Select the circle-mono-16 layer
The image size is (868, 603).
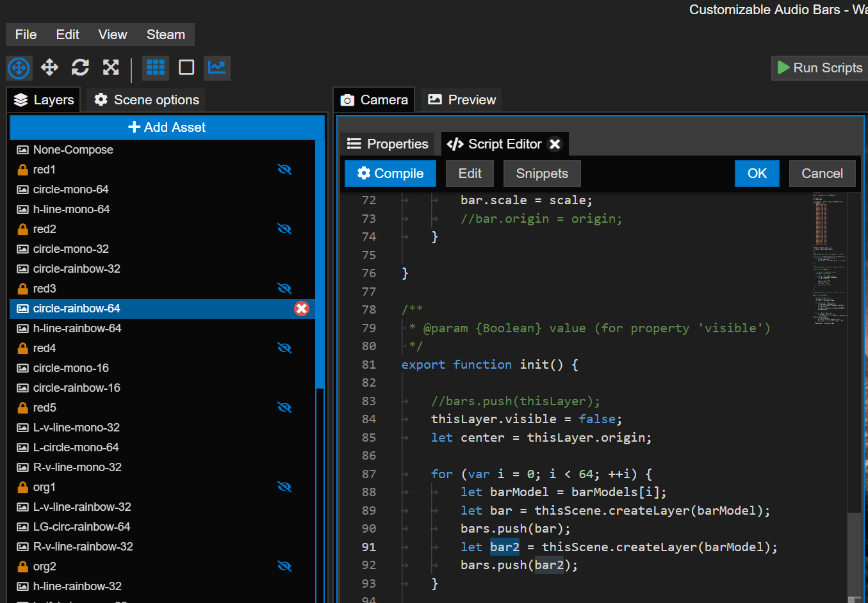click(163, 368)
